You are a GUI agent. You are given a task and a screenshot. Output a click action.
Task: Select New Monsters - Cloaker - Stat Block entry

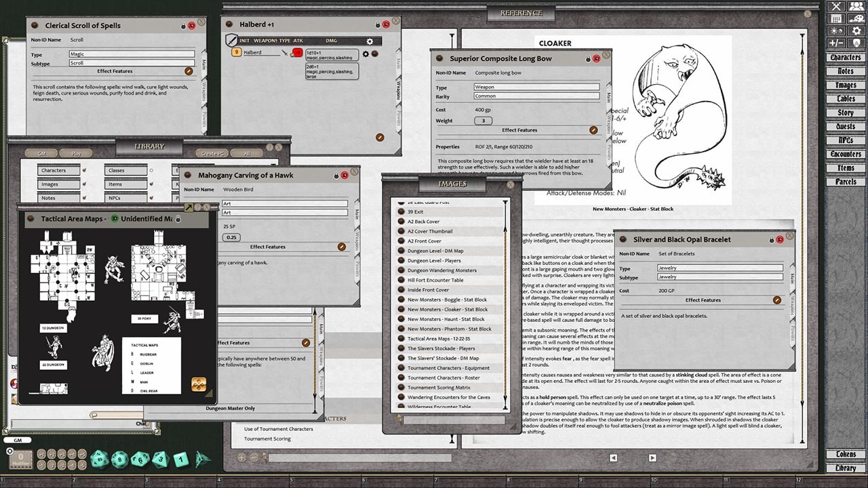pos(448,309)
